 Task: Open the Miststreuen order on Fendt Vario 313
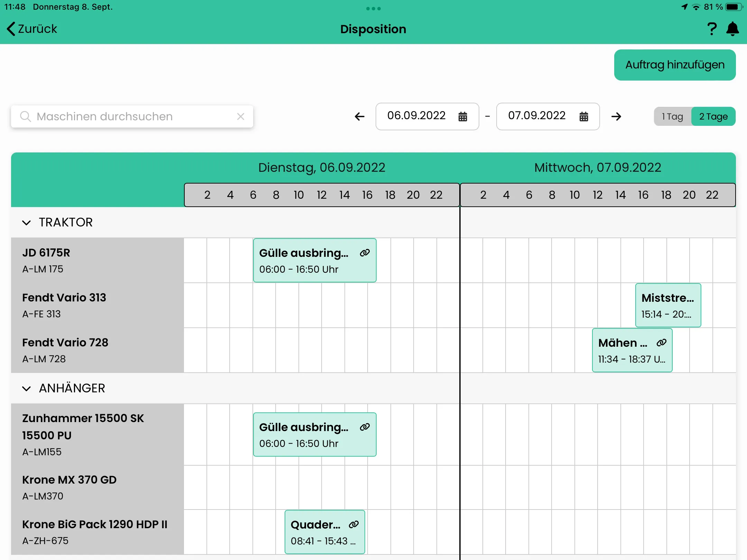coord(668,305)
